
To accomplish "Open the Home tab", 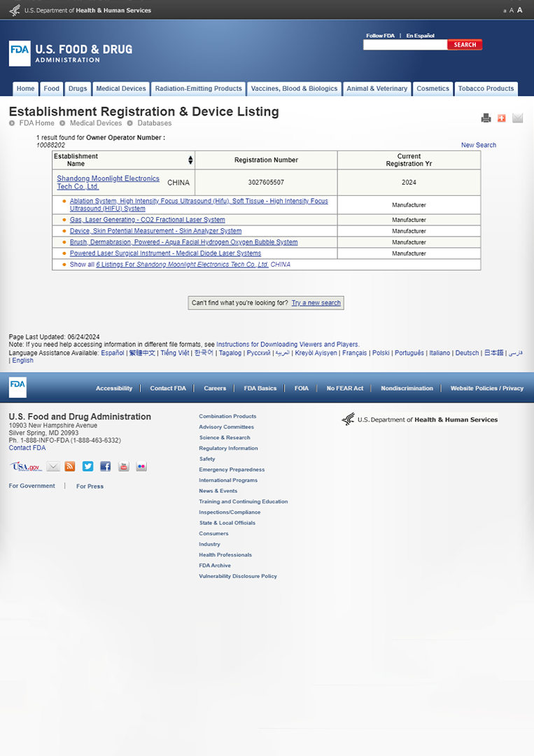I will tap(25, 89).
